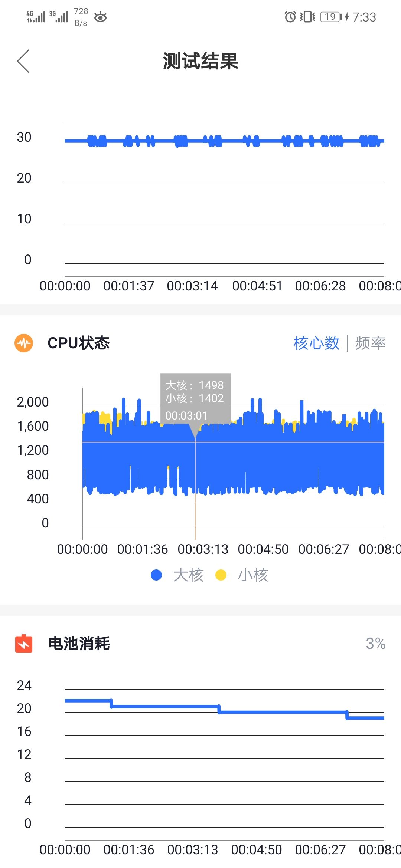This screenshot has width=401, height=868.
Task: Tap the orange CPU status icon
Action: tap(24, 343)
